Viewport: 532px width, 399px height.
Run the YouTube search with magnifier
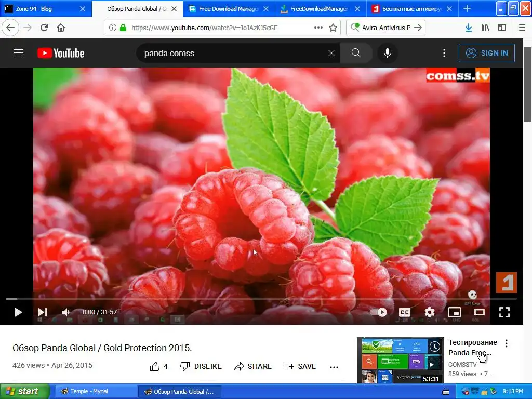[x=356, y=53]
